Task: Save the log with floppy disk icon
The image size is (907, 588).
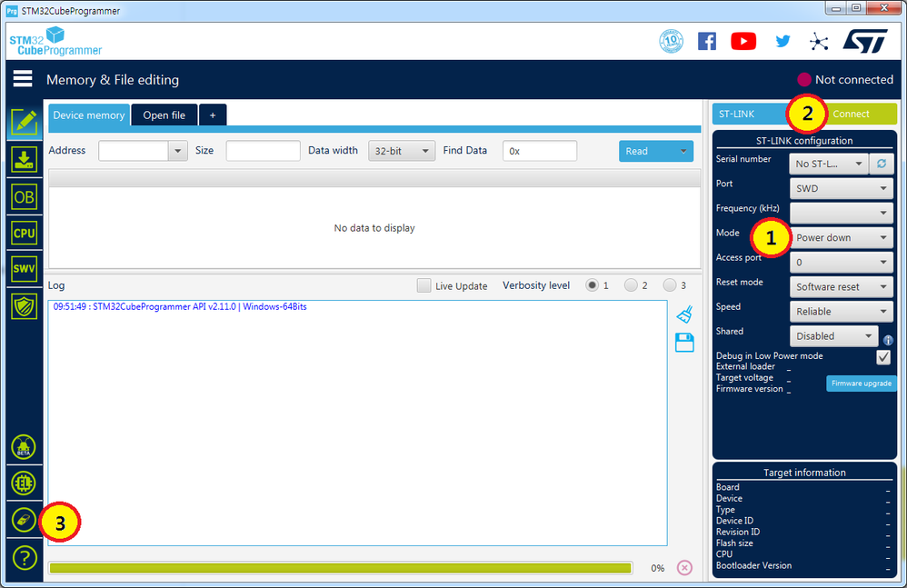Action: coord(685,343)
